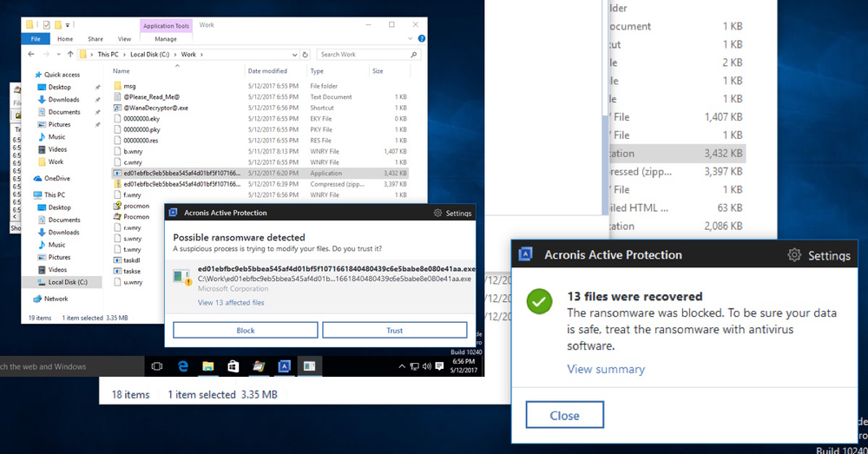868x454 pixels.
Task: Open the View summary link
Action: tap(606, 369)
